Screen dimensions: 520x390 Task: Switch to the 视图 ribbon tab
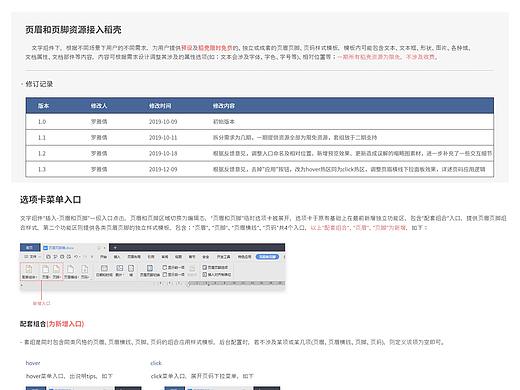coord(178,257)
